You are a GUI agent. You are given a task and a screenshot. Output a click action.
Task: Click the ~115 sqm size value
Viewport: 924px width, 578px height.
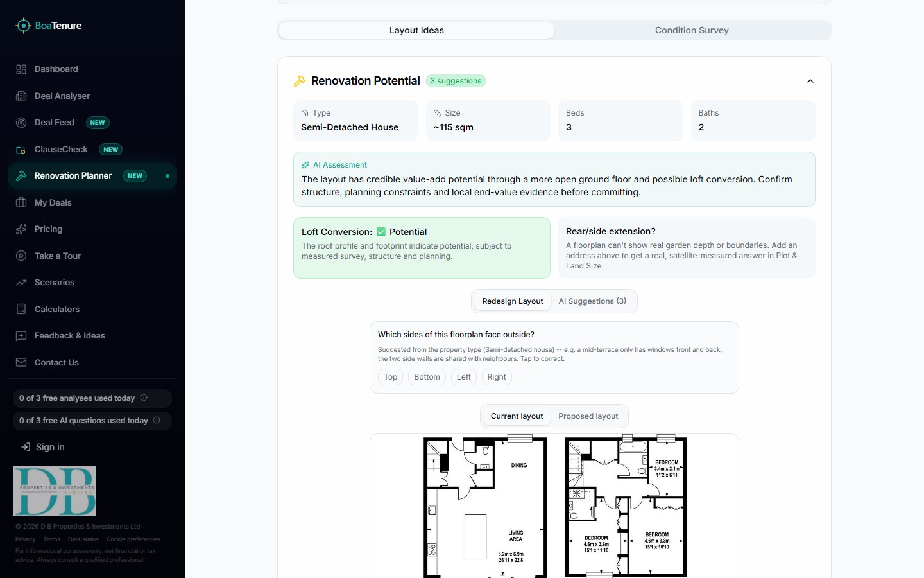tap(454, 127)
